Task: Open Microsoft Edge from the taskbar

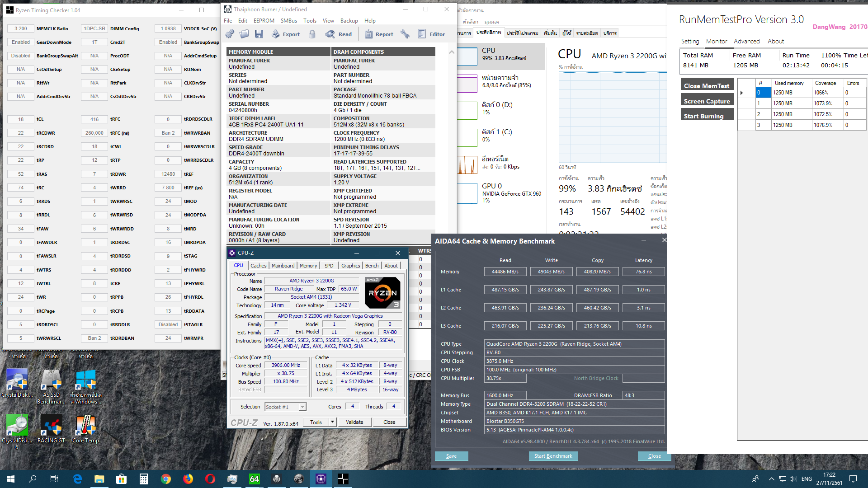Action: click(x=77, y=479)
